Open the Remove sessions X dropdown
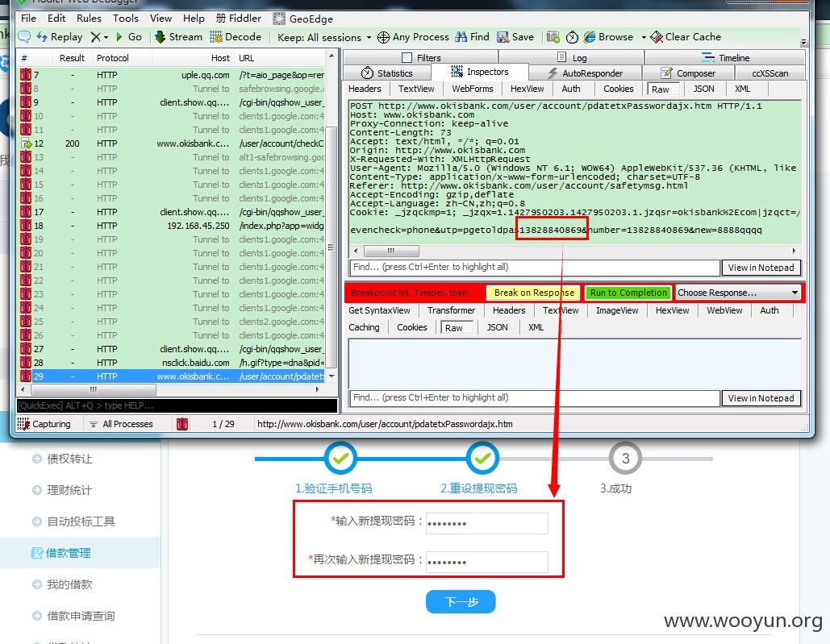Image resolution: width=830 pixels, height=644 pixels. tap(99, 37)
